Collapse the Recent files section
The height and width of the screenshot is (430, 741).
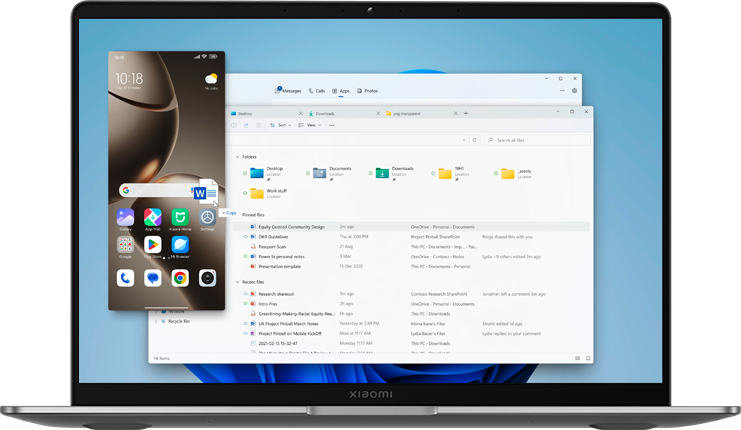pos(237,282)
